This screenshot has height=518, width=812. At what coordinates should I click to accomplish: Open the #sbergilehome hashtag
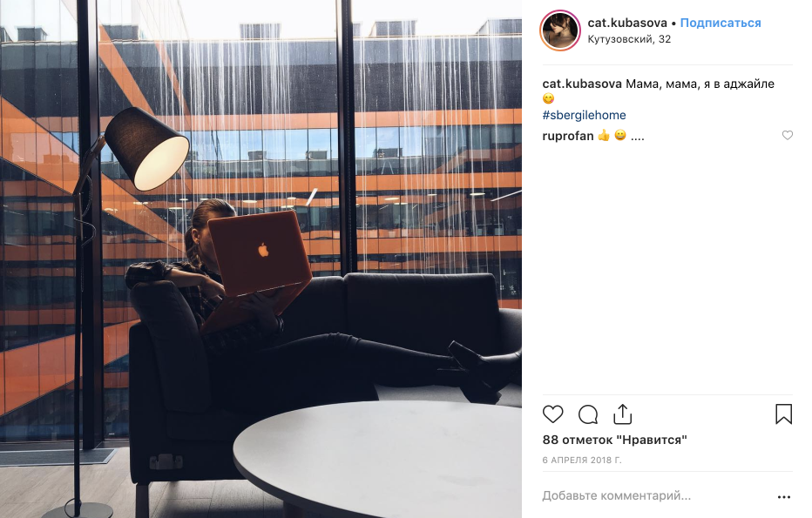(x=584, y=115)
